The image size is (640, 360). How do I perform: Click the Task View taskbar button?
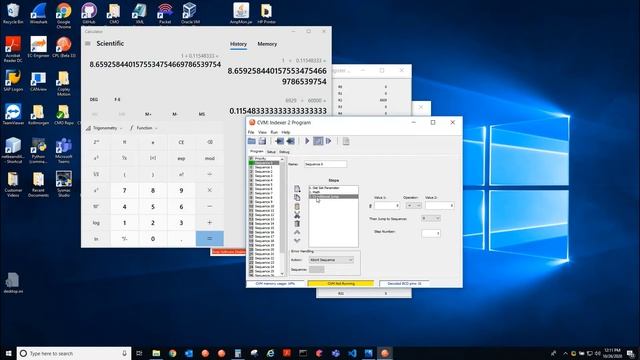pyautogui.click(x=139, y=353)
